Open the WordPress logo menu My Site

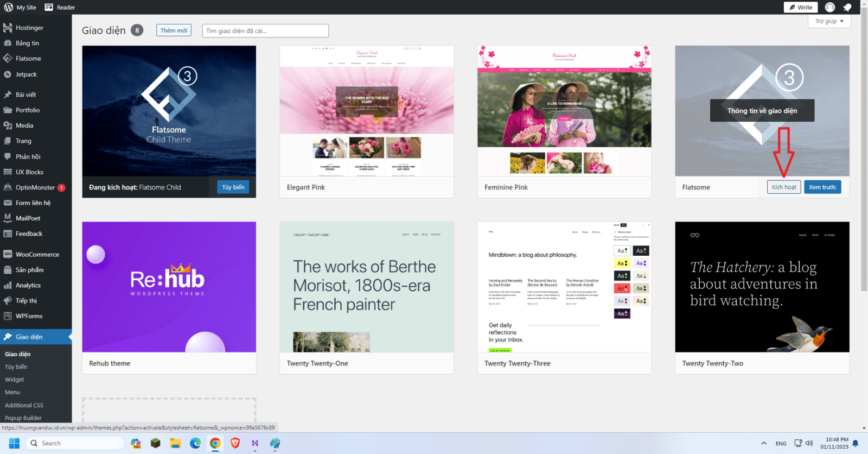point(20,7)
